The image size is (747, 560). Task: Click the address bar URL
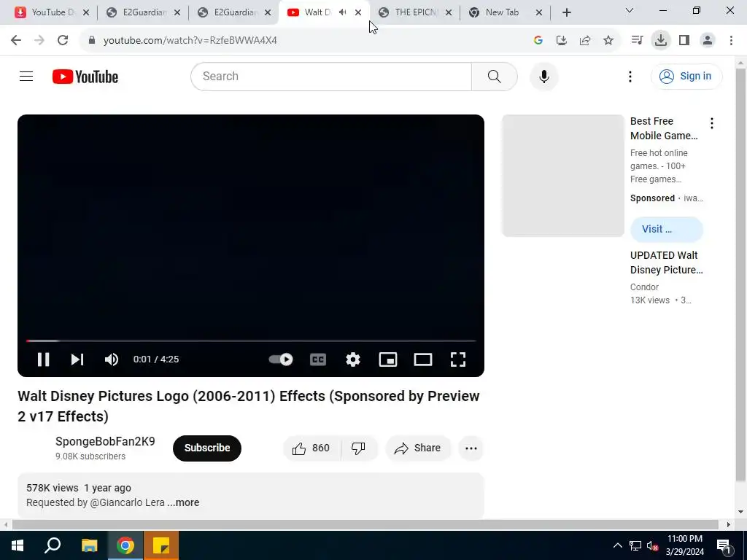190,41
